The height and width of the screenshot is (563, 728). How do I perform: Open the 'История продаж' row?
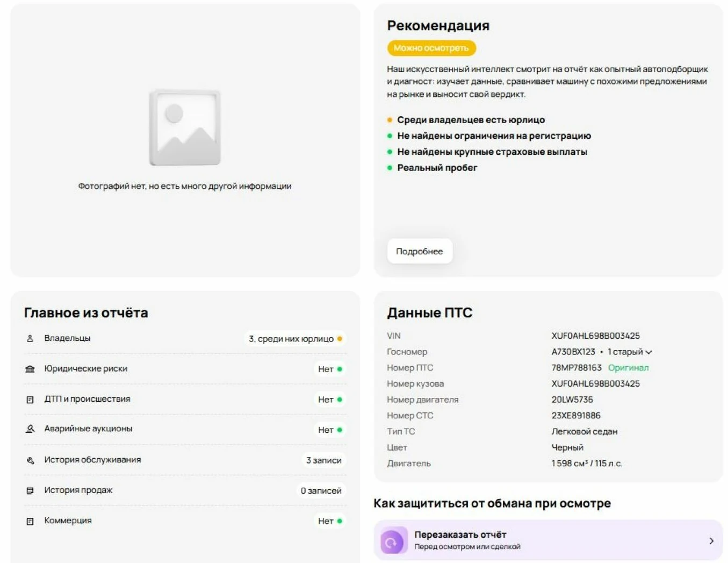[78, 490]
